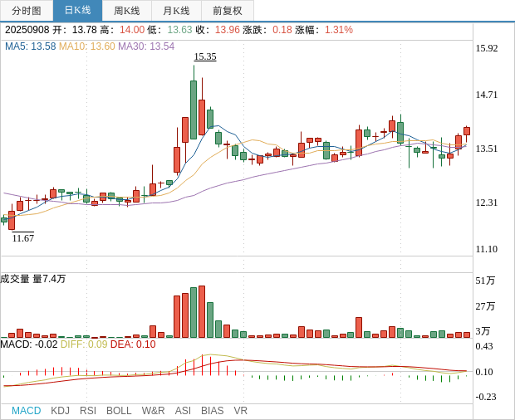The height and width of the screenshot is (420, 515).
Task: Switch to the 分时图 tab
Action: click(x=27, y=11)
